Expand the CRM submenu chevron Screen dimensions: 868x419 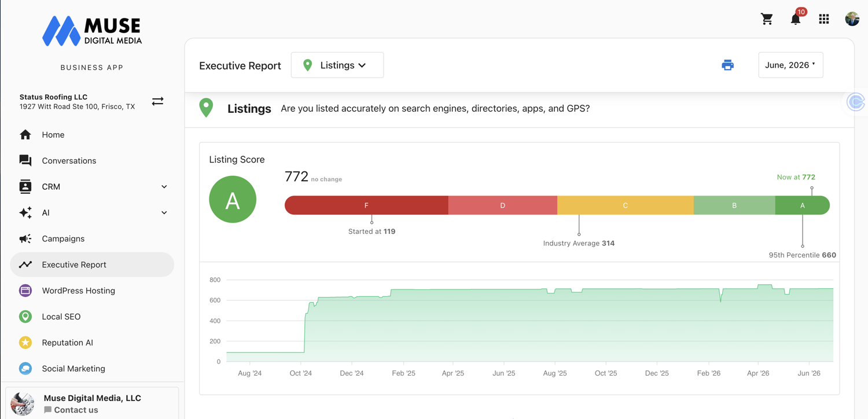[x=164, y=186]
